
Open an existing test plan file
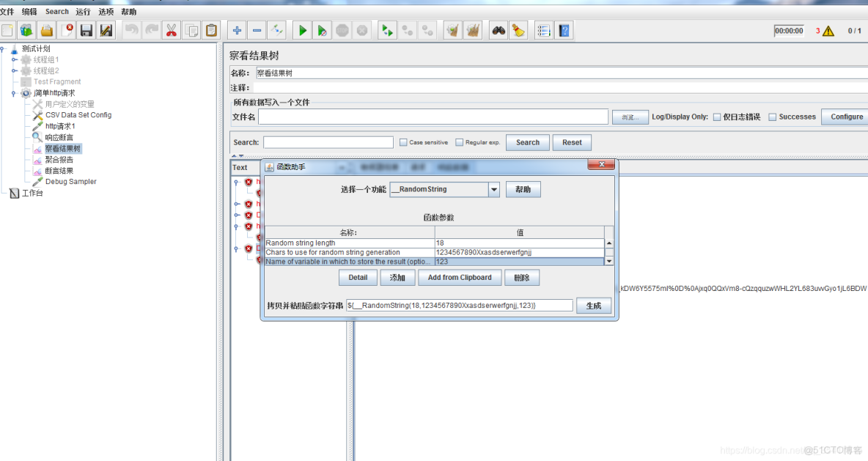click(x=45, y=29)
